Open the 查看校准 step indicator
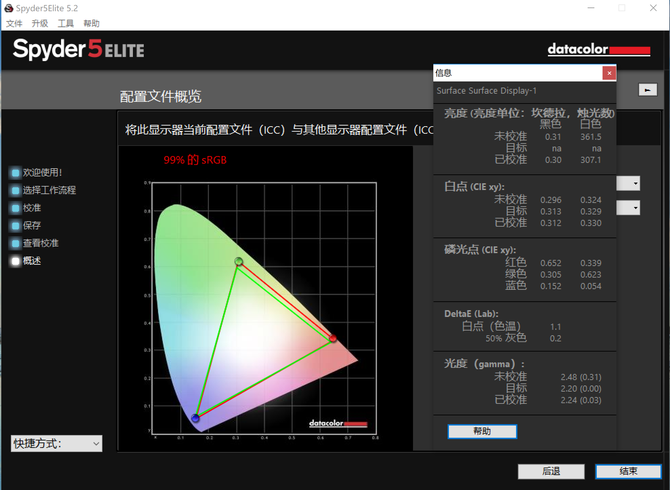This screenshot has height=490, width=670. (x=15, y=243)
